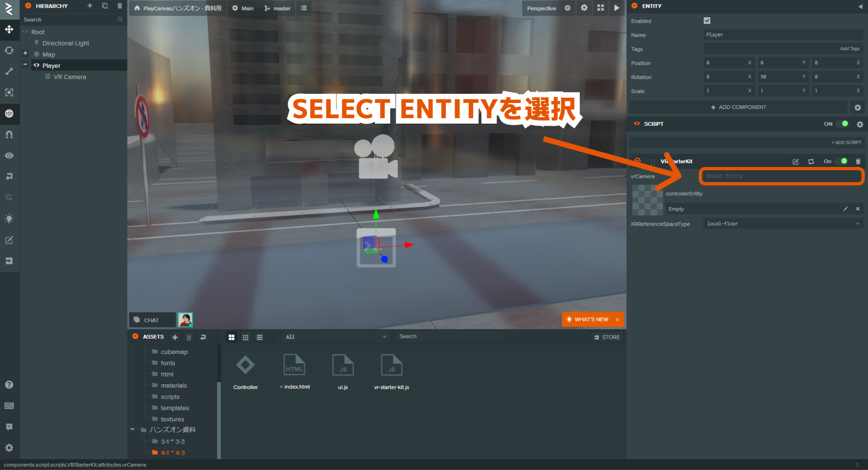868x470 pixels.
Task: Add new entity with Hierarchy plus icon
Action: pyautogui.click(x=90, y=6)
